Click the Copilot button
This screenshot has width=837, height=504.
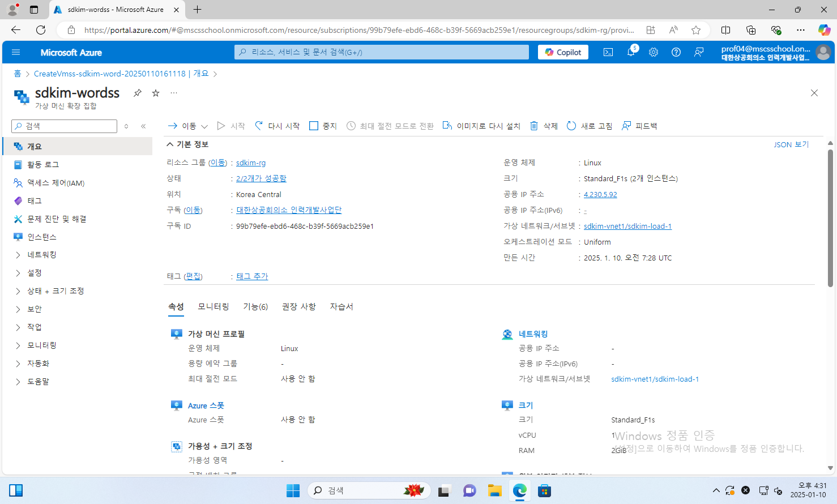pos(563,52)
